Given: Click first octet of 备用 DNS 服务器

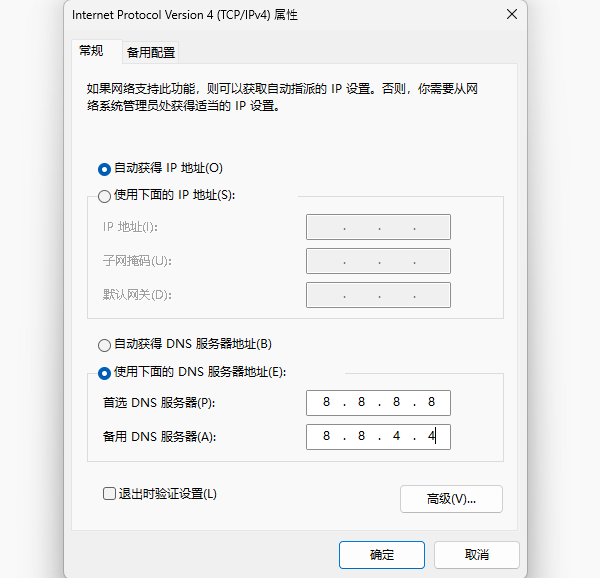Looking at the screenshot, I should [326, 437].
